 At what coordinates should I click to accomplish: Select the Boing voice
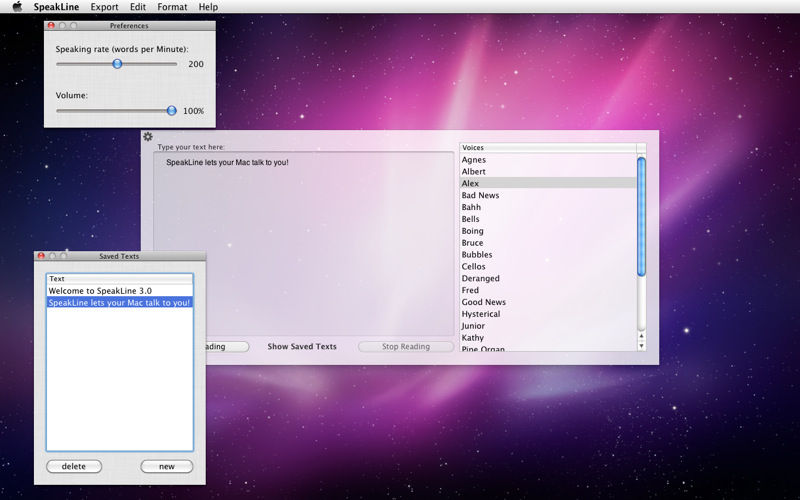pos(548,231)
